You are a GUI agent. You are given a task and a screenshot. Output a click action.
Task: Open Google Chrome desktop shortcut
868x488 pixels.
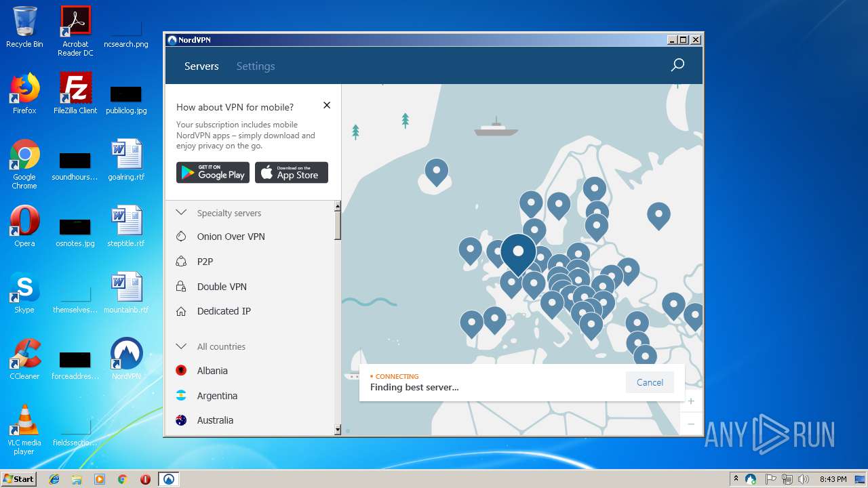click(x=24, y=164)
